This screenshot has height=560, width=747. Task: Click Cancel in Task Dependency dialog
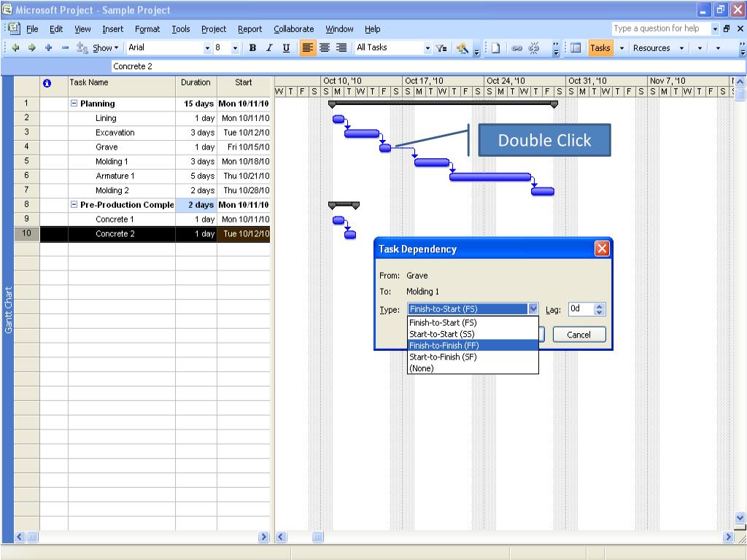point(578,334)
